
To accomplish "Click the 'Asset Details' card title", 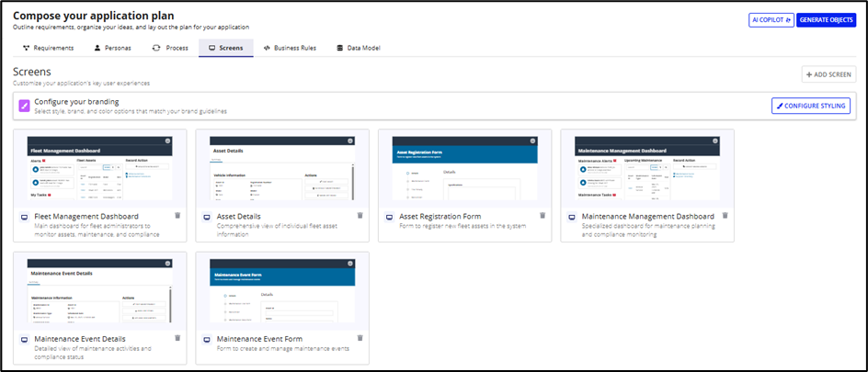I will coord(238,216).
